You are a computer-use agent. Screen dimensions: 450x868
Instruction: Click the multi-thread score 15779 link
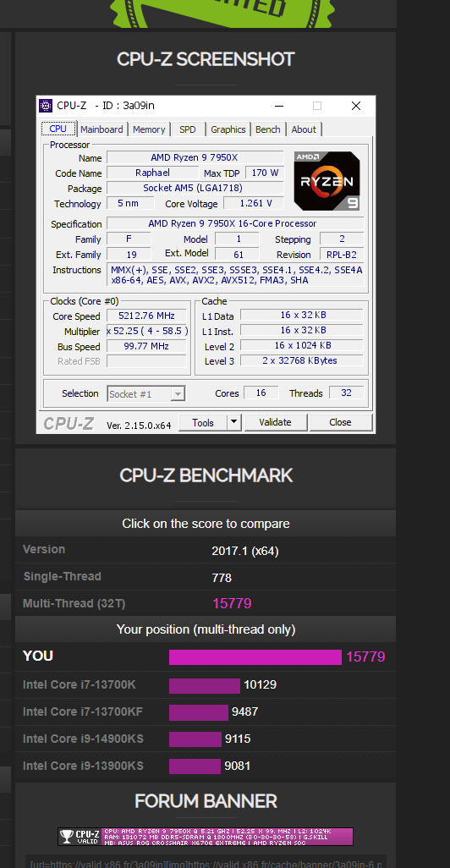[x=232, y=603]
